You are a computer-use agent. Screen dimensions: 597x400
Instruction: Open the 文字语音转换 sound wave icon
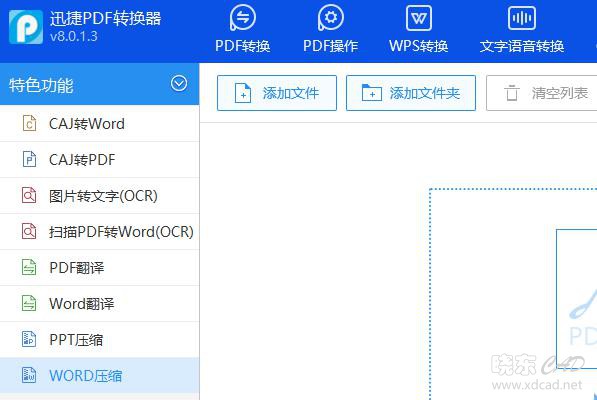click(522, 18)
